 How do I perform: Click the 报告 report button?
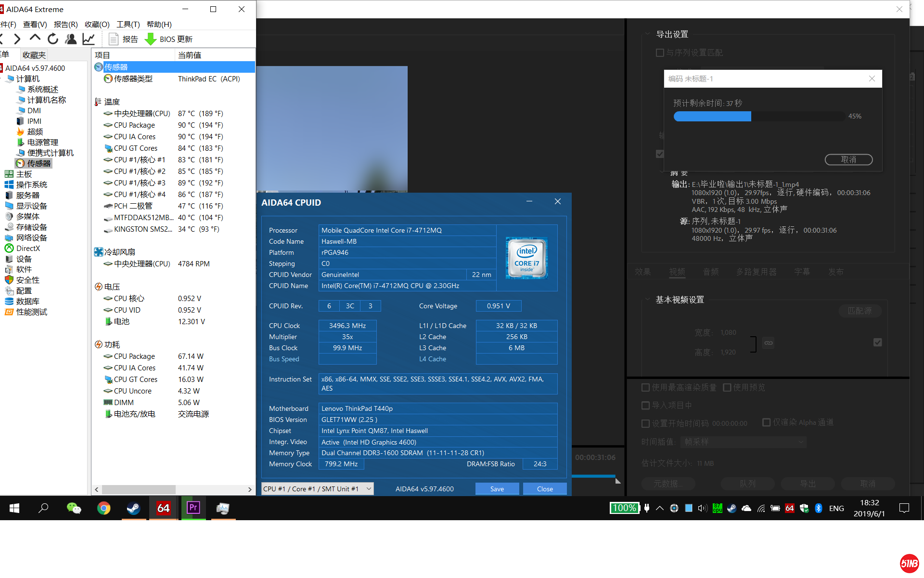pyautogui.click(x=124, y=39)
